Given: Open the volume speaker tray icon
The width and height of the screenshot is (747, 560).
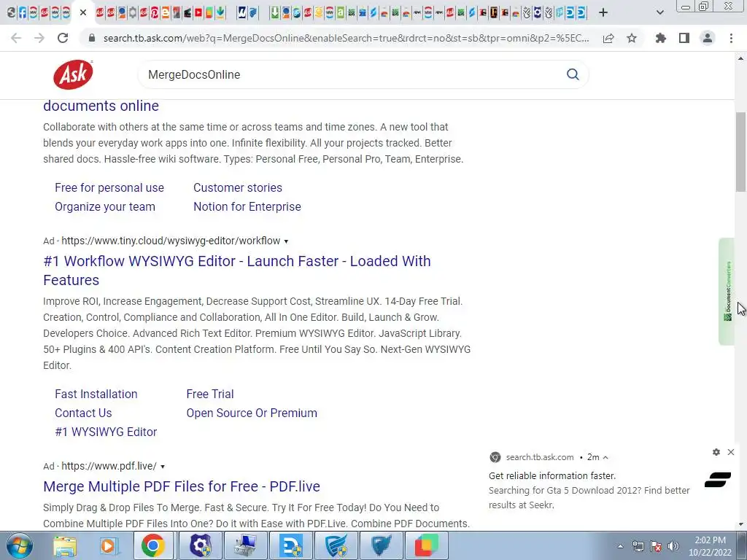Looking at the screenshot, I should click(x=673, y=547).
